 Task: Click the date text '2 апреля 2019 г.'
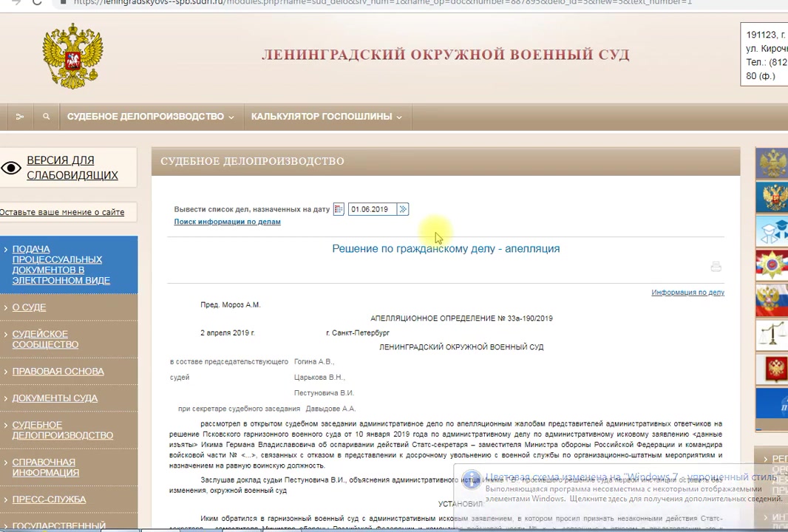pos(227,332)
